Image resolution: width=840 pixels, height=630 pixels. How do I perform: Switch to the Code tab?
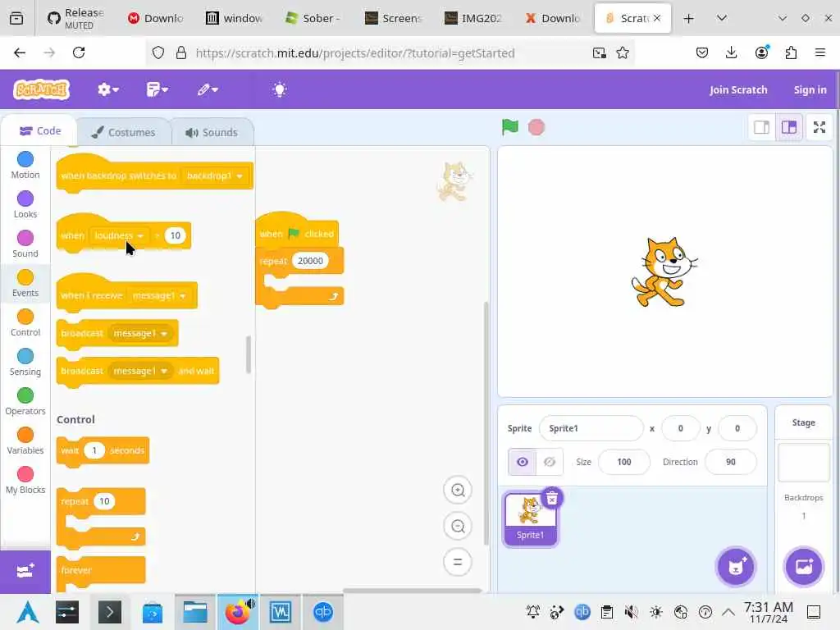[39, 131]
